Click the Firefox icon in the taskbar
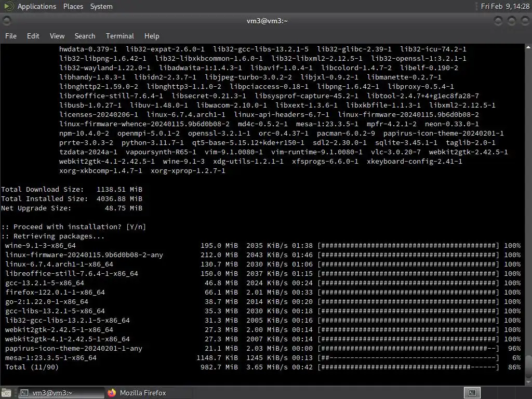This screenshot has width=532, height=399. point(112,393)
